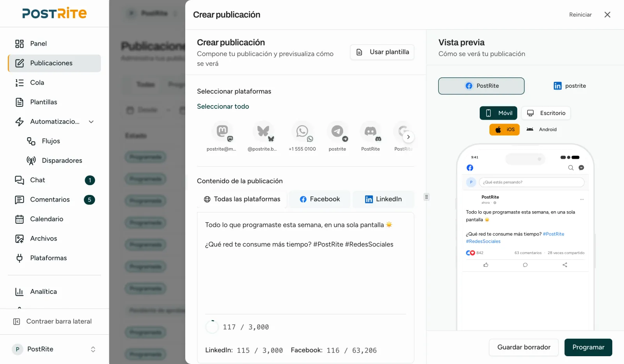
Task: Switch to the LinkedIn content tab
Action: click(x=383, y=199)
